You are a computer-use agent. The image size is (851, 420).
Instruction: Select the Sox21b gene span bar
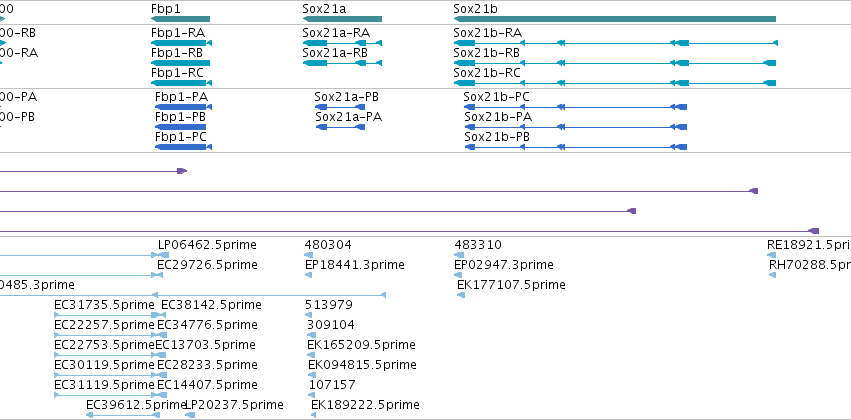coord(614,19)
